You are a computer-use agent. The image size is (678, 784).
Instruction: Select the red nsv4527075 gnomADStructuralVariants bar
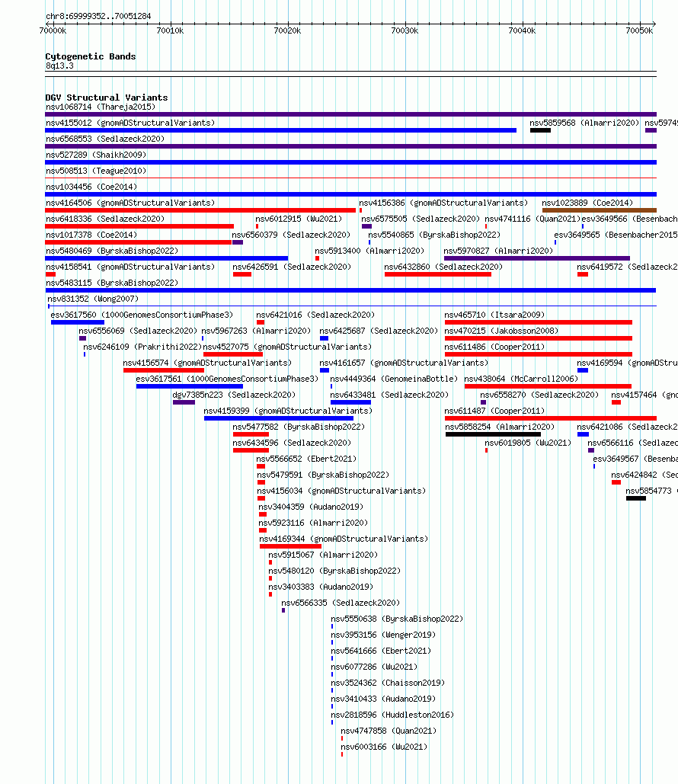(x=233, y=354)
